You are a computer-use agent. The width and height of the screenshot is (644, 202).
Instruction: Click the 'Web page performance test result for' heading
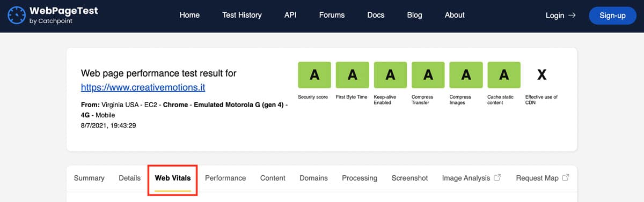(x=158, y=73)
